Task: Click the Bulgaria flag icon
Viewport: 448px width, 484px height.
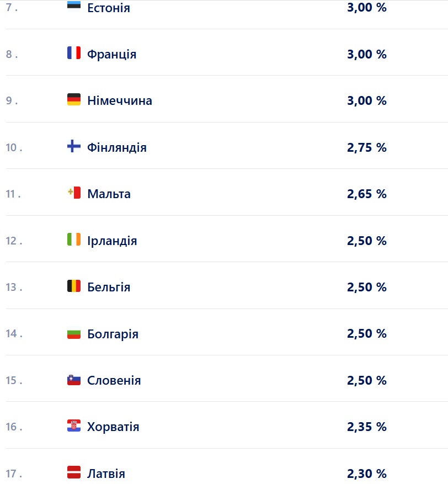Action: click(x=74, y=333)
